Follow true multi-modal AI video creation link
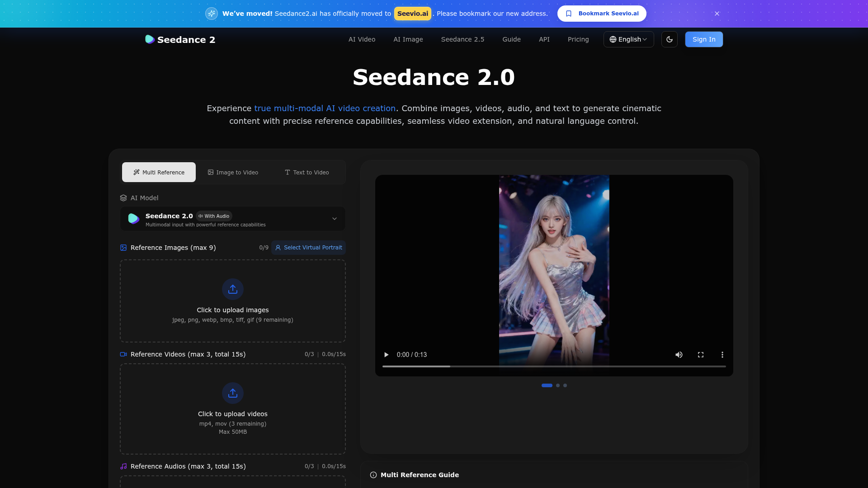This screenshot has width=868, height=488. [325, 108]
